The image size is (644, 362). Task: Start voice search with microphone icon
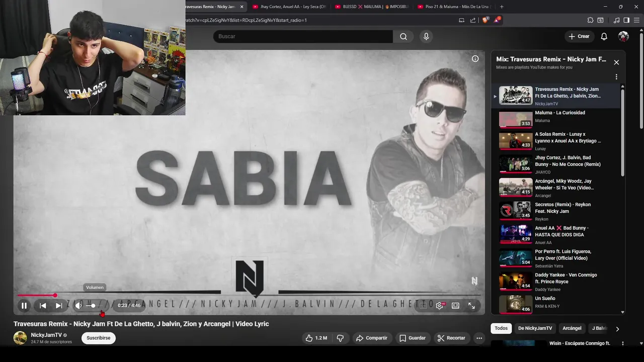(x=426, y=36)
